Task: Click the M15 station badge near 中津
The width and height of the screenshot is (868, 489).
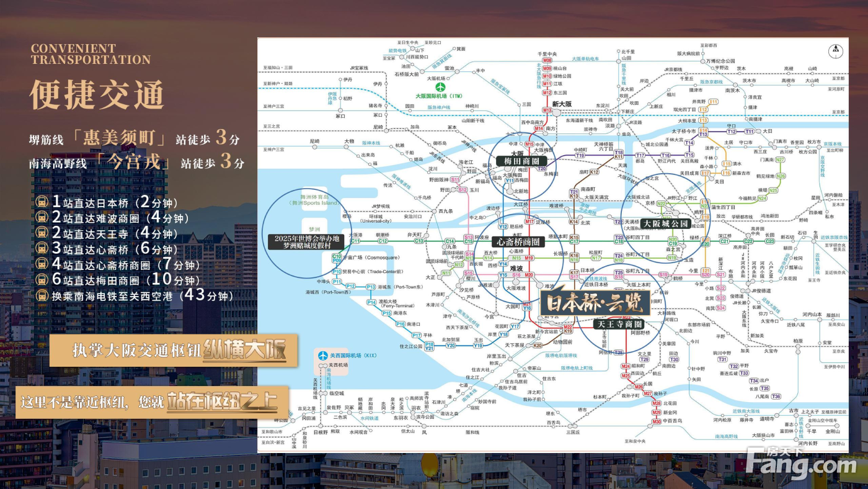Action: click(x=528, y=144)
